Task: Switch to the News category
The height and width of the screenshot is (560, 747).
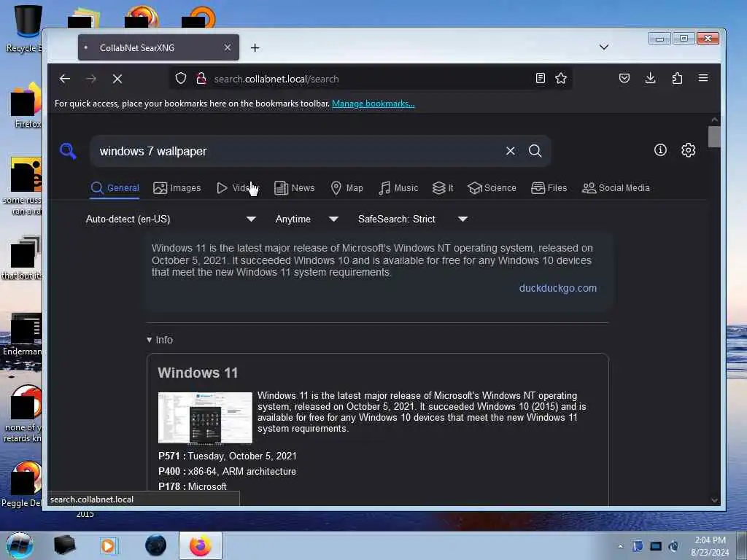Action: click(295, 188)
